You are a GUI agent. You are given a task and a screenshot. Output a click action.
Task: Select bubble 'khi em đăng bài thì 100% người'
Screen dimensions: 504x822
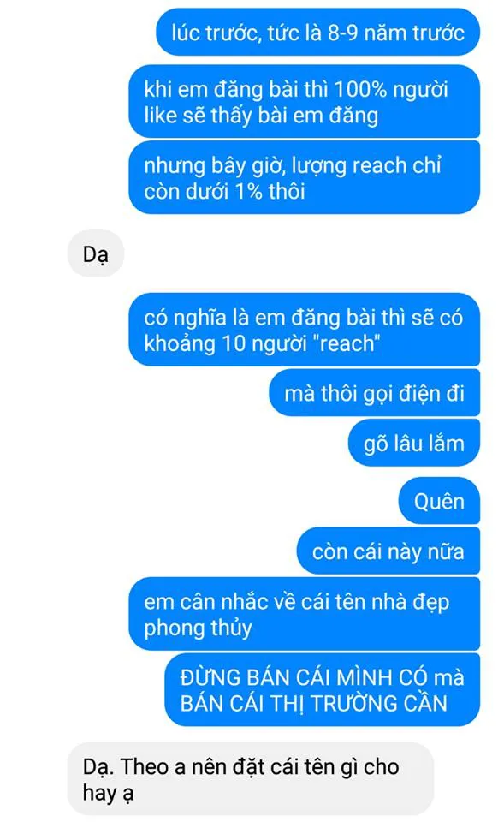click(304, 102)
